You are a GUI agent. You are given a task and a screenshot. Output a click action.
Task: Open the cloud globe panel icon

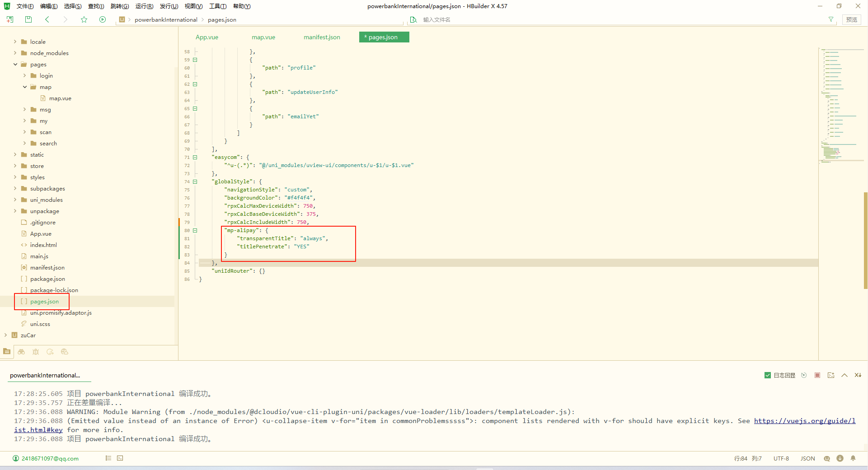point(65,352)
